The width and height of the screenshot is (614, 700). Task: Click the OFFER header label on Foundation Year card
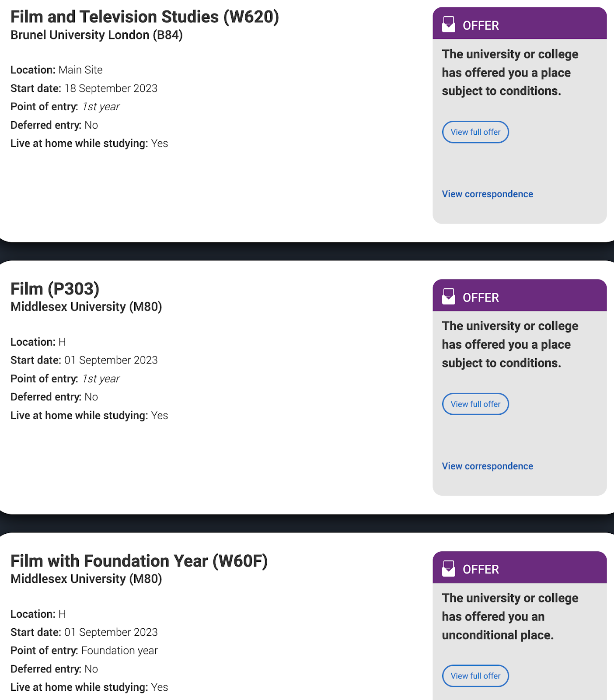tap(481, 570)
